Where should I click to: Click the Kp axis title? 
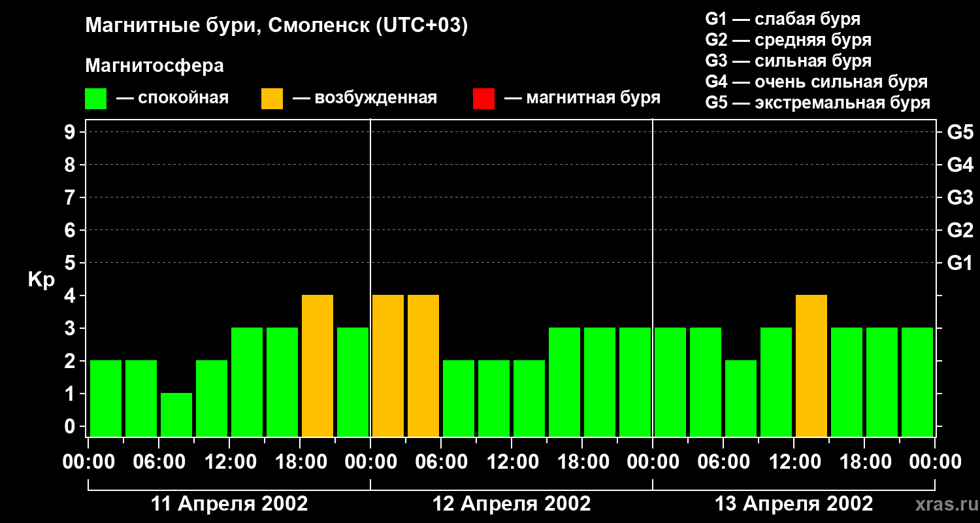41,281
